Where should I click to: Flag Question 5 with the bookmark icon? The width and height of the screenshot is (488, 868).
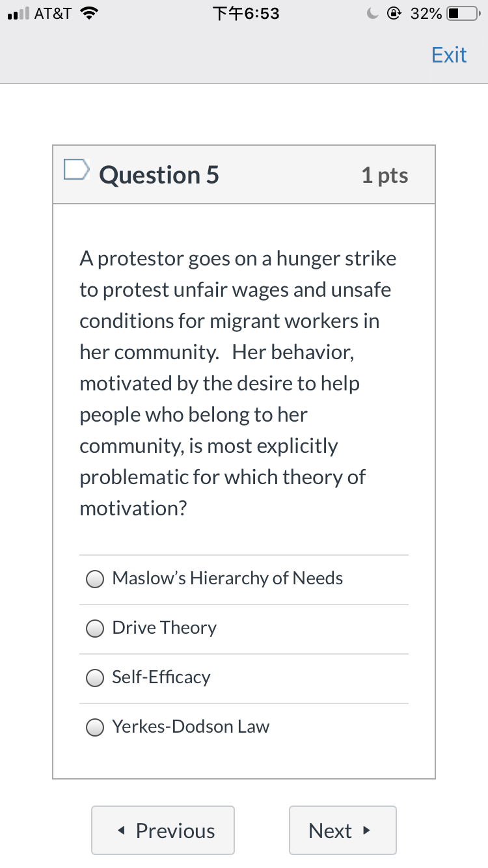(76, 169)
